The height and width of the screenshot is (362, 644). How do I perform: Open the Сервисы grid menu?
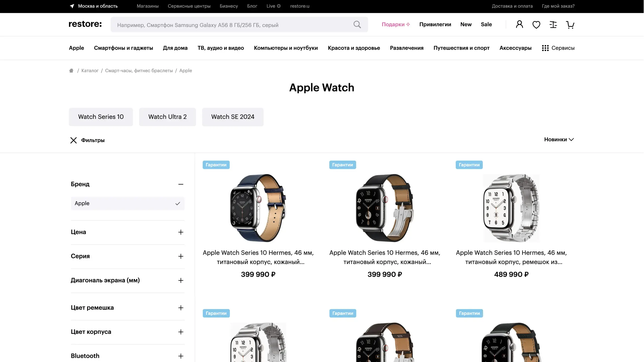558,48
